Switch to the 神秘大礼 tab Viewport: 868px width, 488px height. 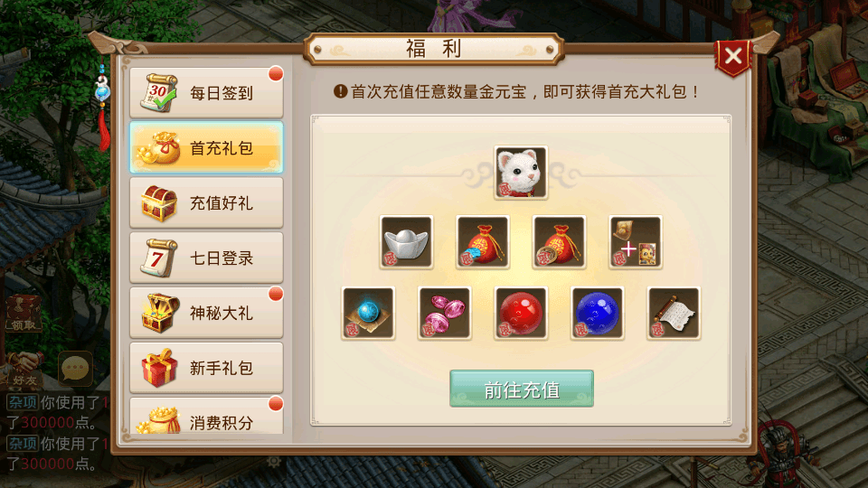pyautogui.click(x=206, y=313)
